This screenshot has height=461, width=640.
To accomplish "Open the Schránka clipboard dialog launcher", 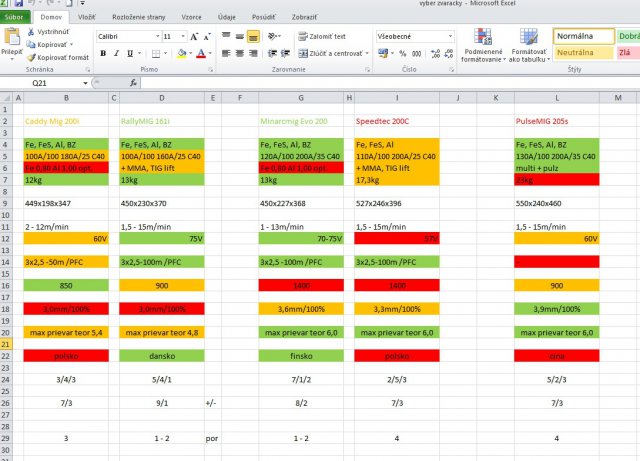I will pos(88,70).
